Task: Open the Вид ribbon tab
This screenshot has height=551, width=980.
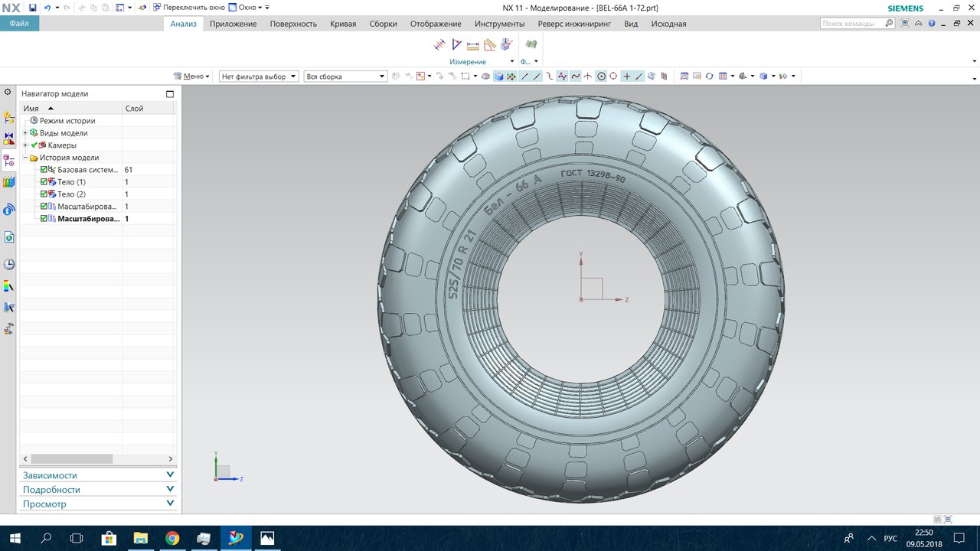Action: pos(631,24)
